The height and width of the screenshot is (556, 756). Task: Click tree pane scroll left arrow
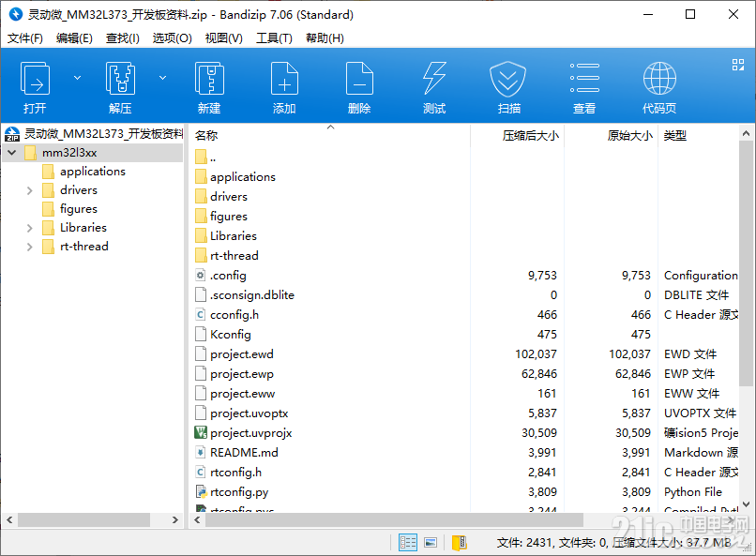point(9,519)
